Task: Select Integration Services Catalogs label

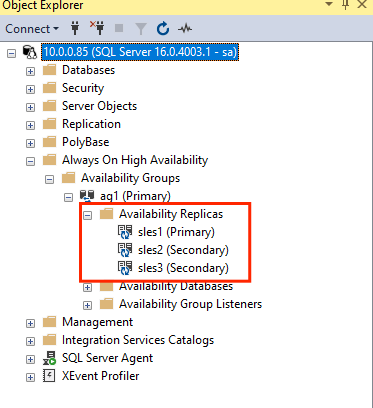Action: point(138,340)
